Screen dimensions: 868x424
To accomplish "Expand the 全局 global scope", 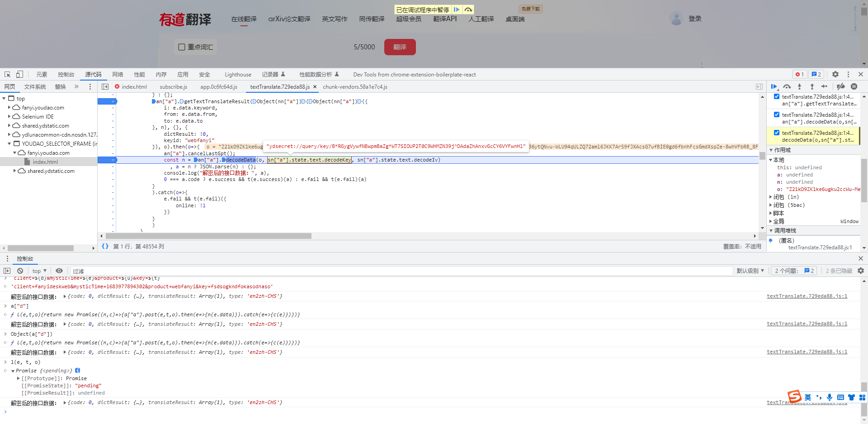I will [771, 221].
